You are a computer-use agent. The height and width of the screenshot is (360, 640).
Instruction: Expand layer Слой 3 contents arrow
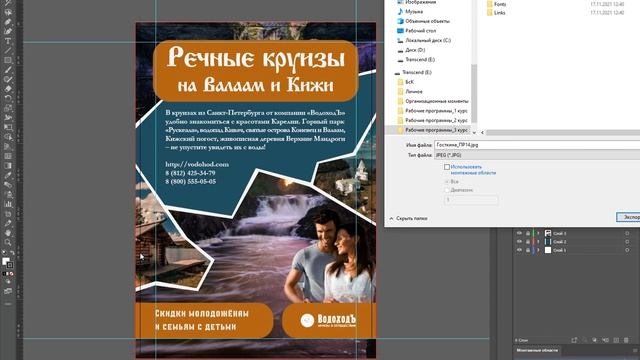tap(538, 233)
